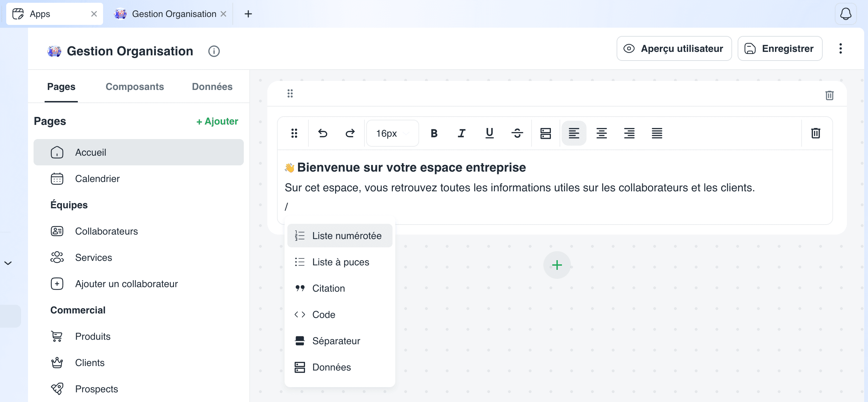Expand the left edge chevron
868x402 pixels.
[8, 263]
